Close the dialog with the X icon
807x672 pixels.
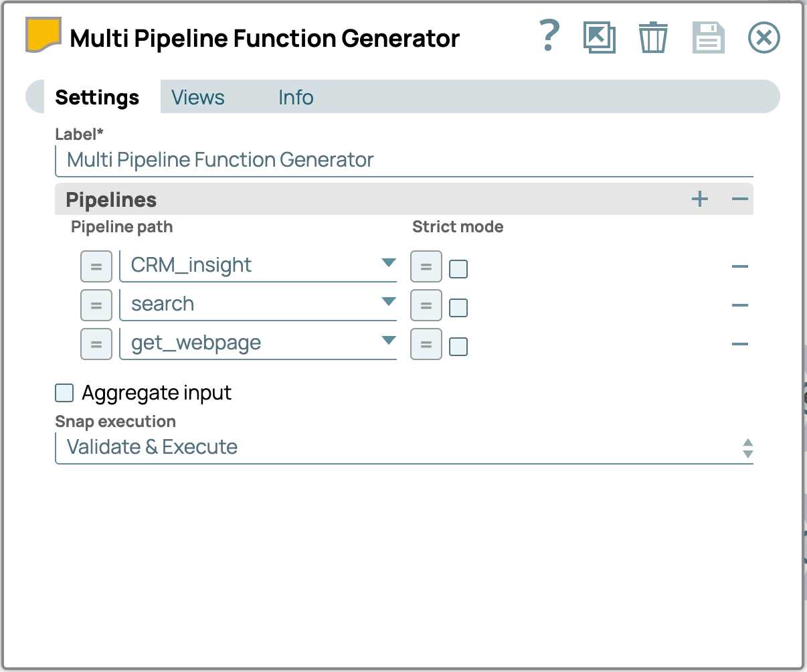point(764,37)
